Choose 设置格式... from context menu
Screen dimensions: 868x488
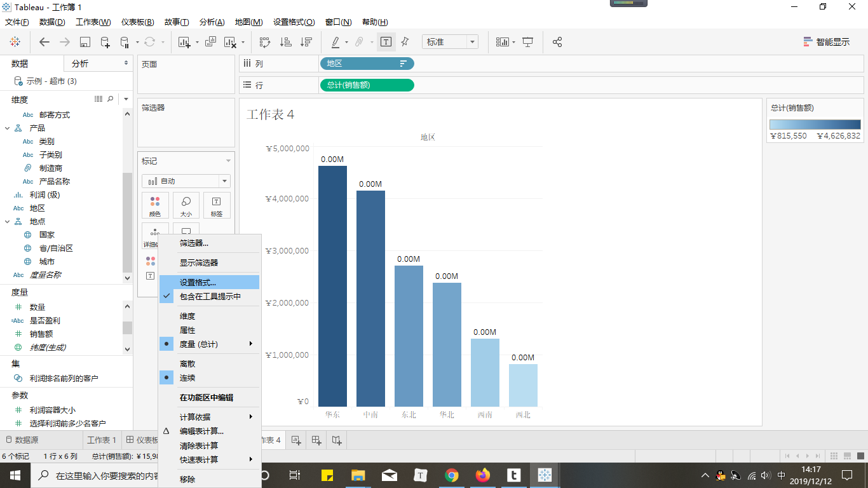[x=198, y=282]
